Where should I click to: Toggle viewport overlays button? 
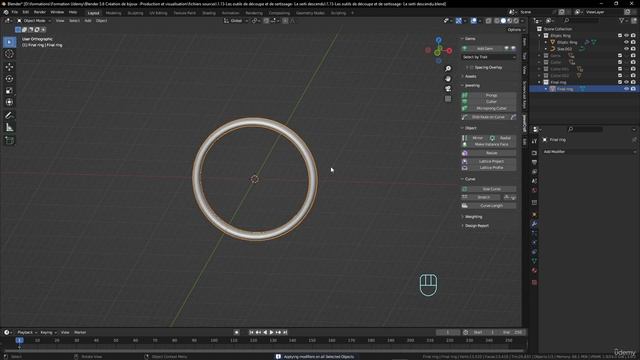click(473, 21)
